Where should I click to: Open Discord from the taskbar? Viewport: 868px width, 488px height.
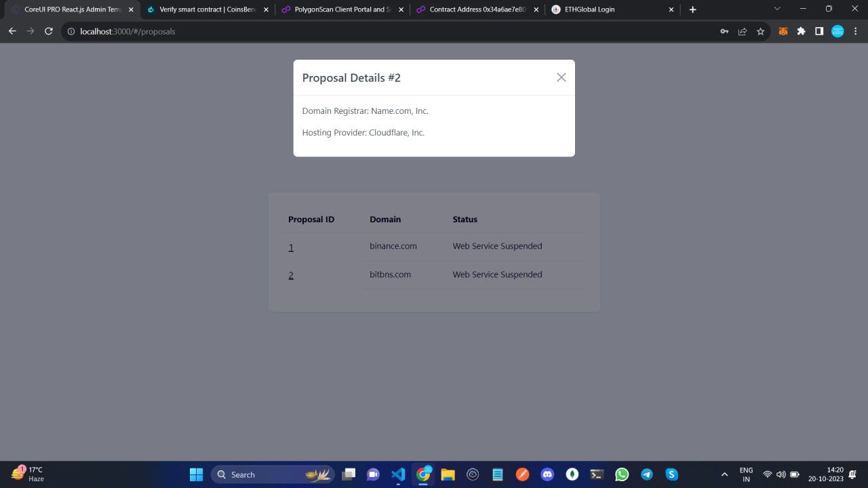547,474
